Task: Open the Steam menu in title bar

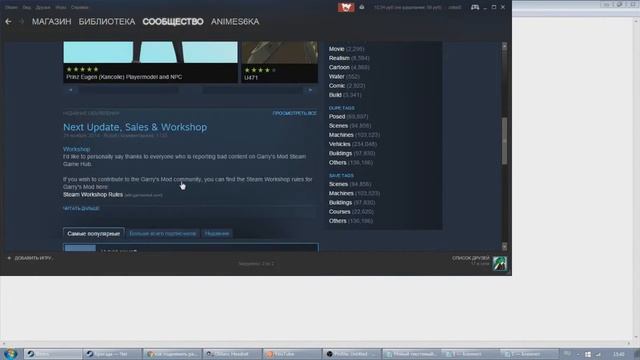Action: tap(11, 7)
